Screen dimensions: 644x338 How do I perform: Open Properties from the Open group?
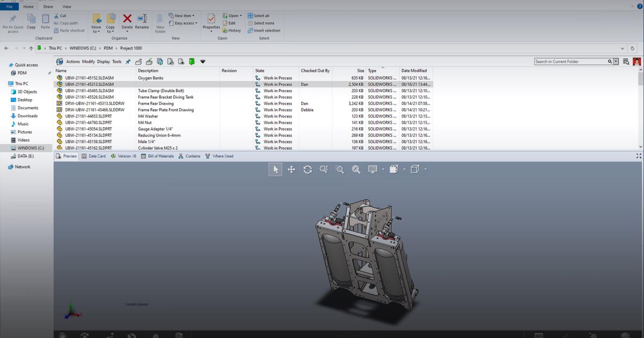[x=211, y=24]
